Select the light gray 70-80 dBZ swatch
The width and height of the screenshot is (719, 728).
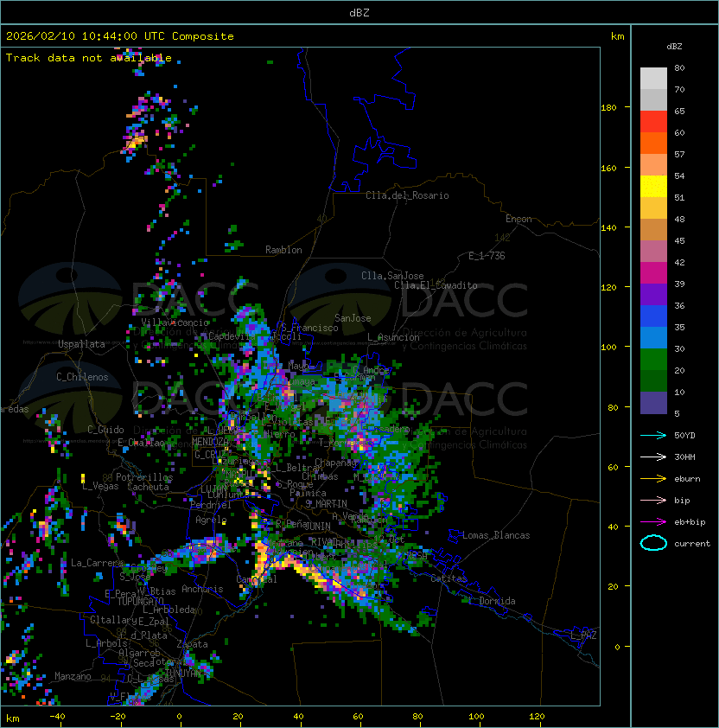click(x=653, y=78)
